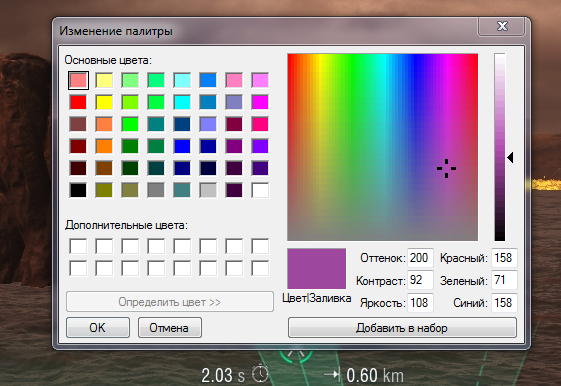The height and width of the screenshot is (386, 561).
Task: Choose the periwinkle blue basic color swatch
Action: [208, 124]
